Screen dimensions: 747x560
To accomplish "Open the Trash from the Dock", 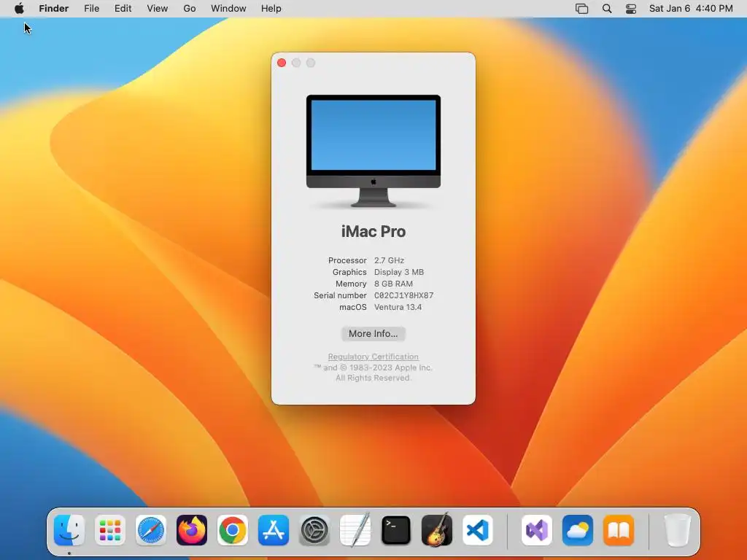I will [678, 530].
